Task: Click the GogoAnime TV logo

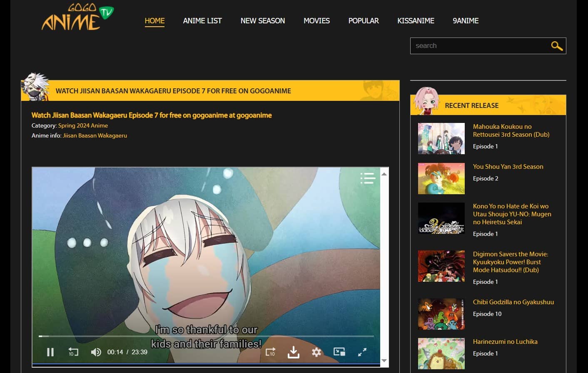Action: tap(77, 17)
